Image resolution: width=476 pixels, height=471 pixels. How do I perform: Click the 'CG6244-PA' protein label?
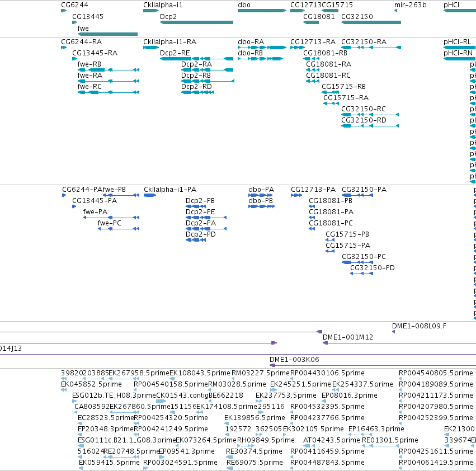82,190
